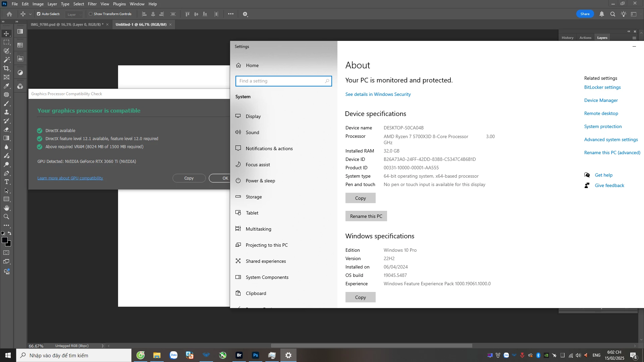Switch foreground and background colors
Viewport: 644px width, 362px height.
(9, 233)
